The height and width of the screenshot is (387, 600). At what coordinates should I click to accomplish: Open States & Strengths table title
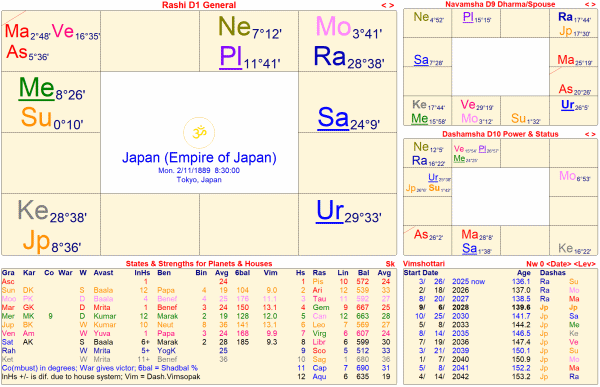(199, 264)
